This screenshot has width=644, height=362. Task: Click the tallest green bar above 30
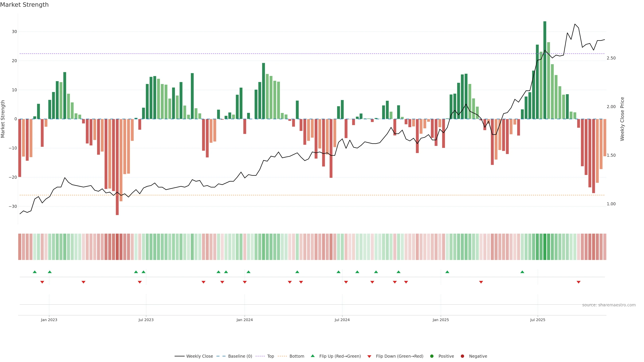545,70
